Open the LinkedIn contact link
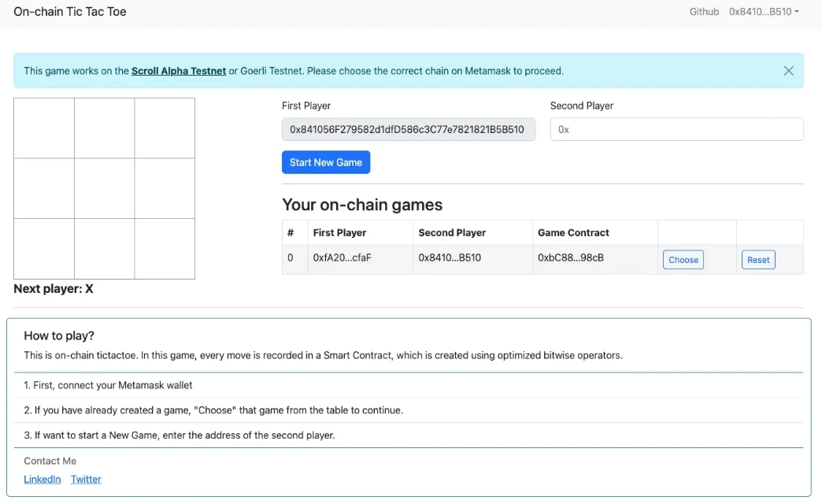This screenshot has height=504, width=822. pos(43,479)
